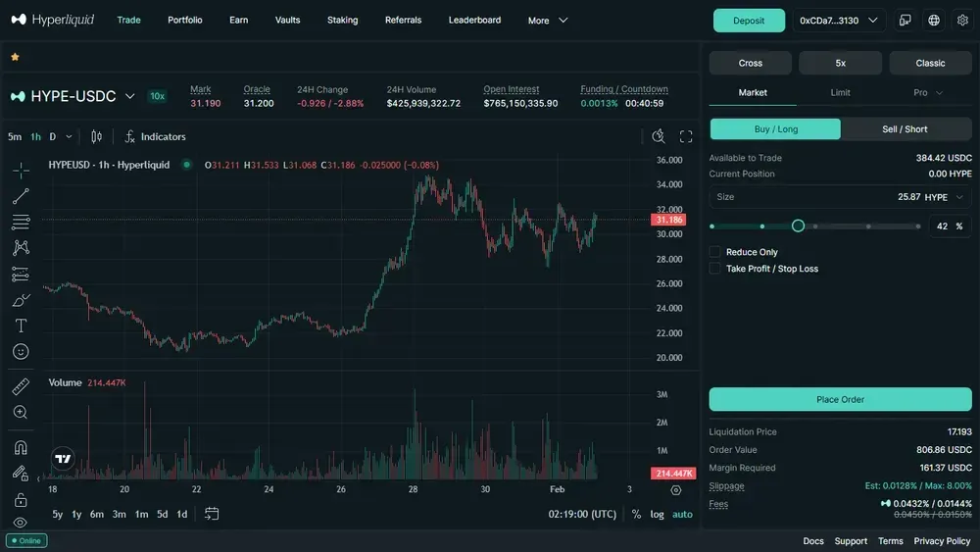This screenshot has height=552, width=980.
Task: Click the favorites star icon
Action: point(15,57)
